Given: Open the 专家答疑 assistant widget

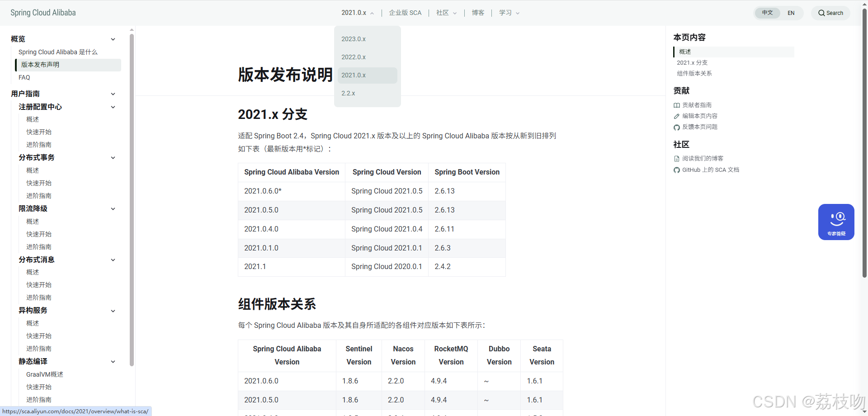Looking at the screenshot, I should [x=836, y=222].
